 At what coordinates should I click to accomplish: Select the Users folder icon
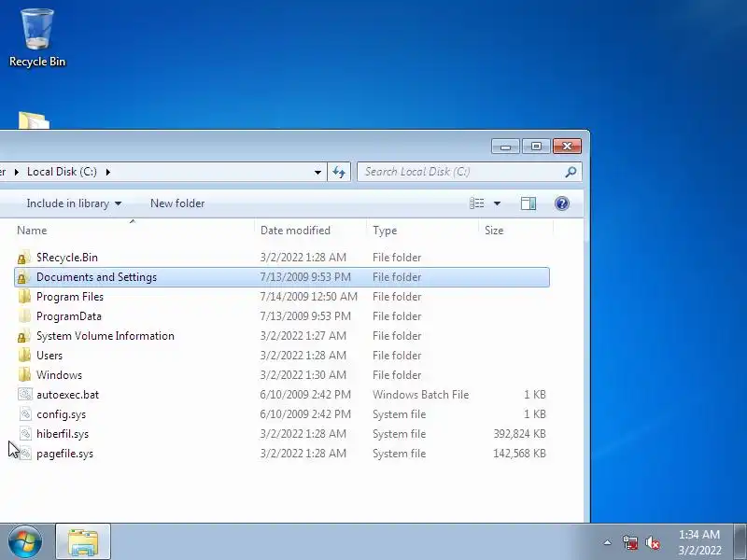(24, 356)
